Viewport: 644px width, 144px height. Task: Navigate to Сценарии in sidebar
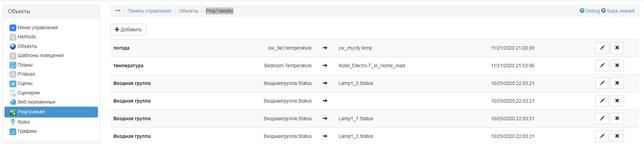coord(29,93)
